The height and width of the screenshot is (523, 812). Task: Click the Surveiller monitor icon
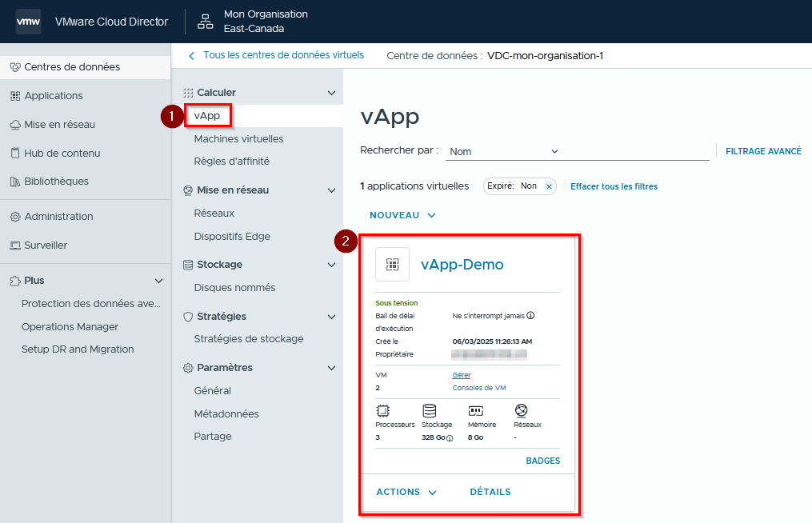pyautogui.click(x=15, y=246)
